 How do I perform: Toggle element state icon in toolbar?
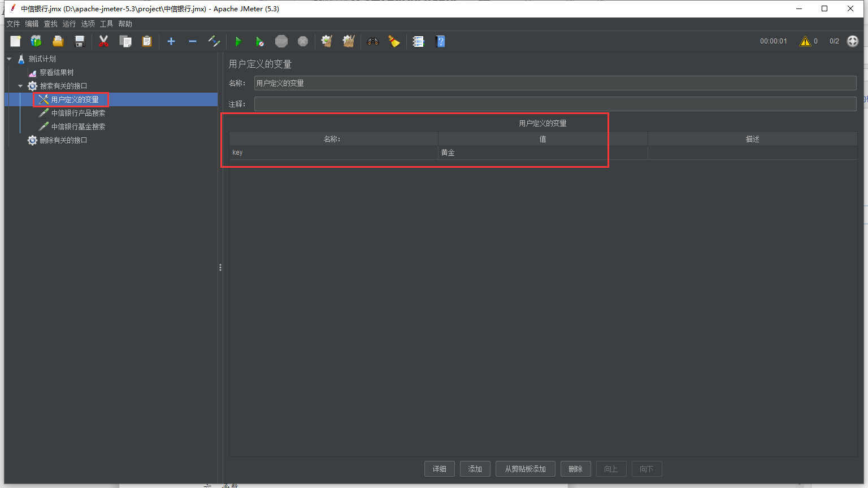pos(214,41)
